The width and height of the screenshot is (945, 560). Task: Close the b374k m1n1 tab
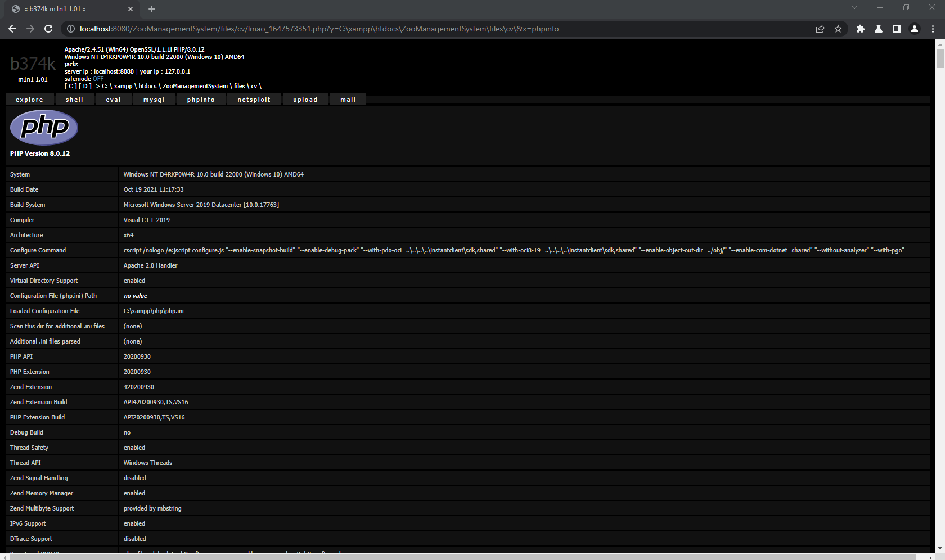click(130, 9)
